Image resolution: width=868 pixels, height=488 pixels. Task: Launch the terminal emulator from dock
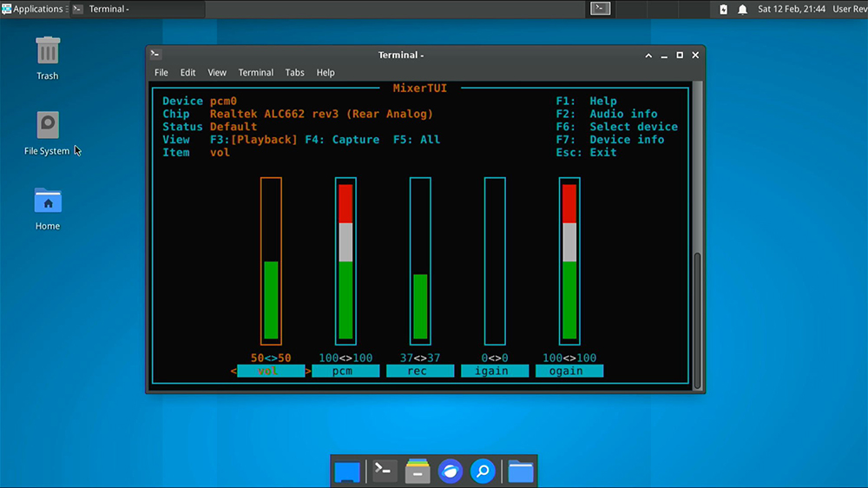click(x=384, y=472)
